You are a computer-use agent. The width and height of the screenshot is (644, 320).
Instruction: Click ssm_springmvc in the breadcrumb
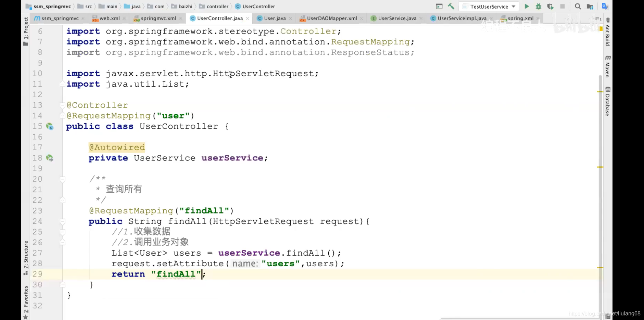tap(48, 7)
